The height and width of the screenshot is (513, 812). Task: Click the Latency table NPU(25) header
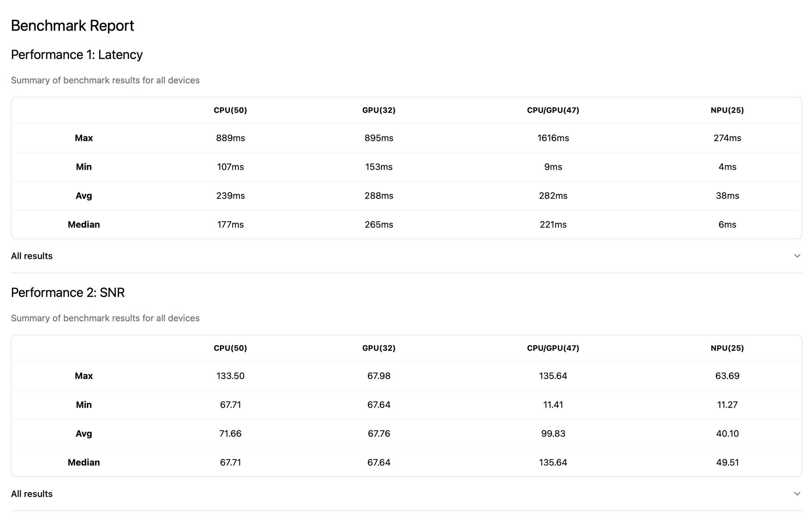click(727, 110)
